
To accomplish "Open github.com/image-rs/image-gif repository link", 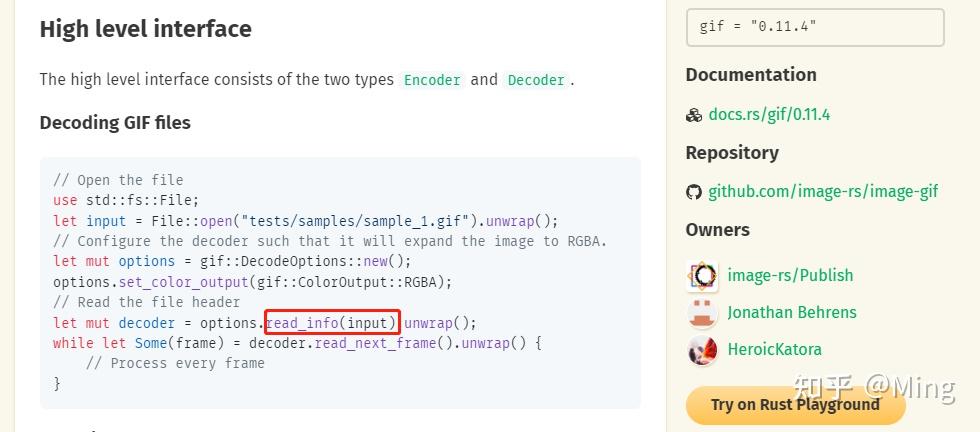I will (823, 191).
